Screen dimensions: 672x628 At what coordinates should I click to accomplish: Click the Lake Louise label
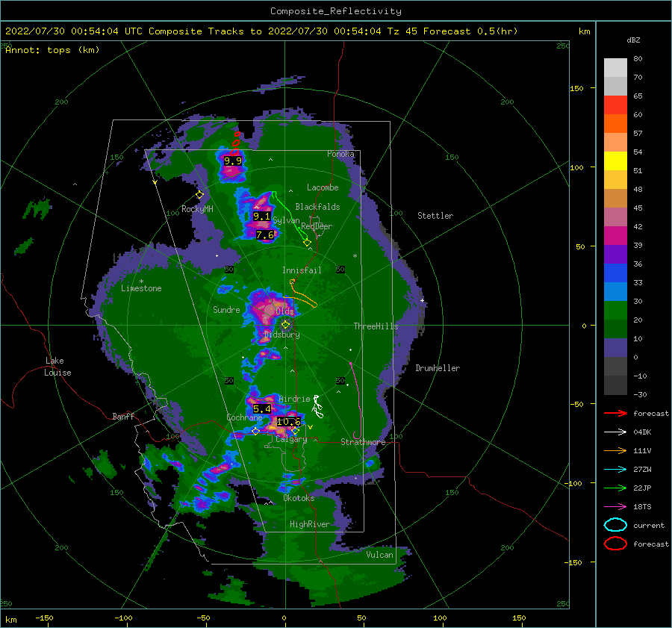click(57, 367)
